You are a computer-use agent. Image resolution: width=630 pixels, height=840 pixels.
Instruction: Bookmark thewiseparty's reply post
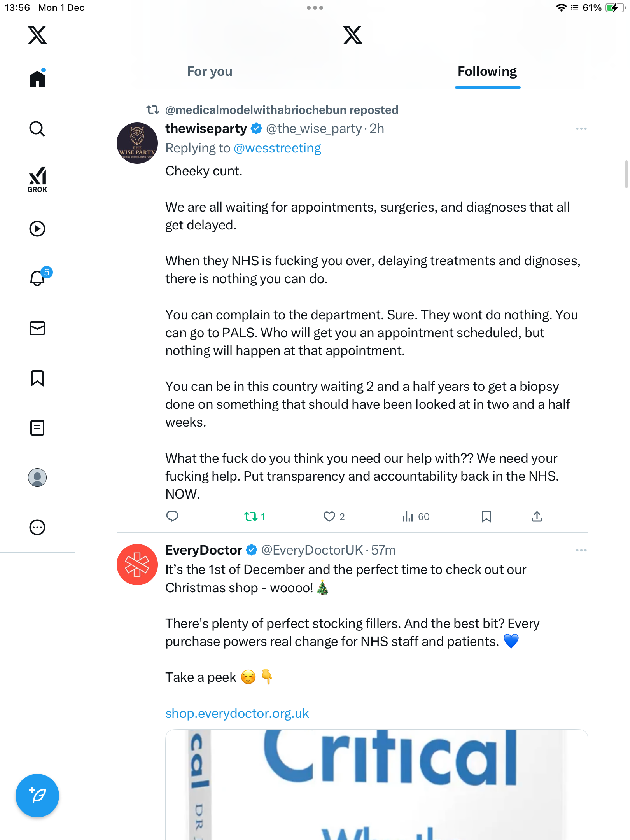[486, 516]
